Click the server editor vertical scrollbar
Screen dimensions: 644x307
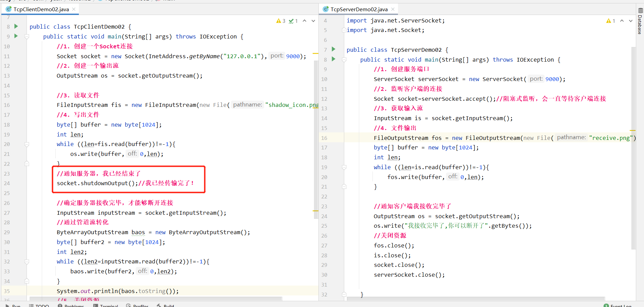tap(633, 148)
